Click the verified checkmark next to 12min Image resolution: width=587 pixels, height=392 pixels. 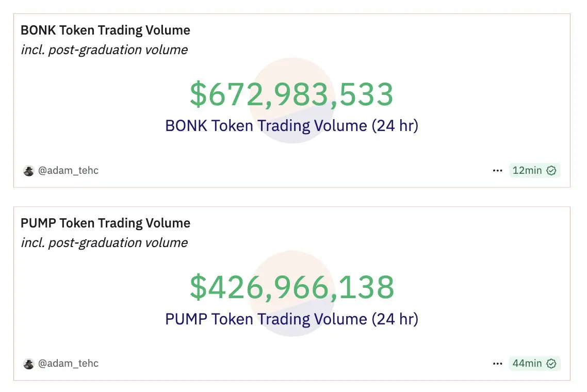pos(551,171)
